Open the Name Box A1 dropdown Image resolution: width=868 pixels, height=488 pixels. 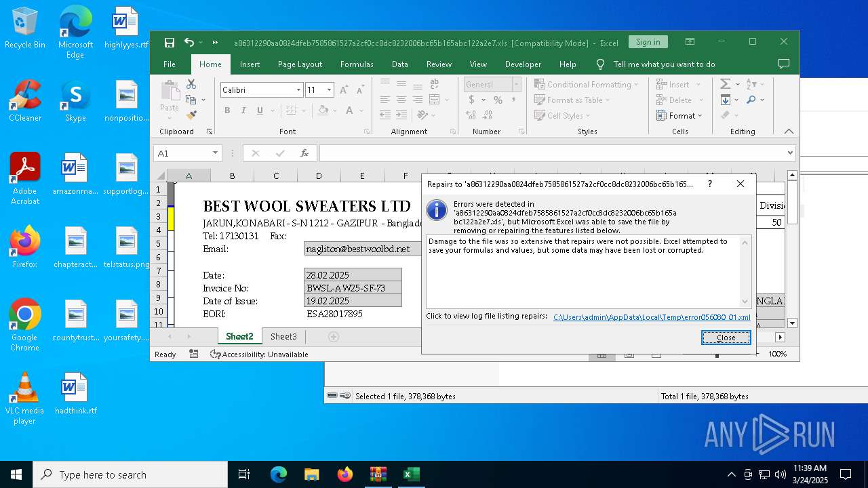coord(215,153)
